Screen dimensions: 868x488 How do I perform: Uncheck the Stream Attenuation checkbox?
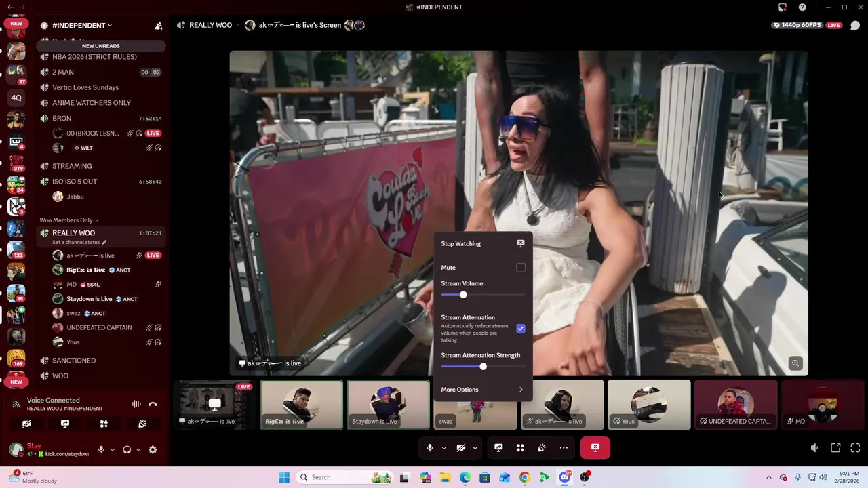click(x=521, y=329)
